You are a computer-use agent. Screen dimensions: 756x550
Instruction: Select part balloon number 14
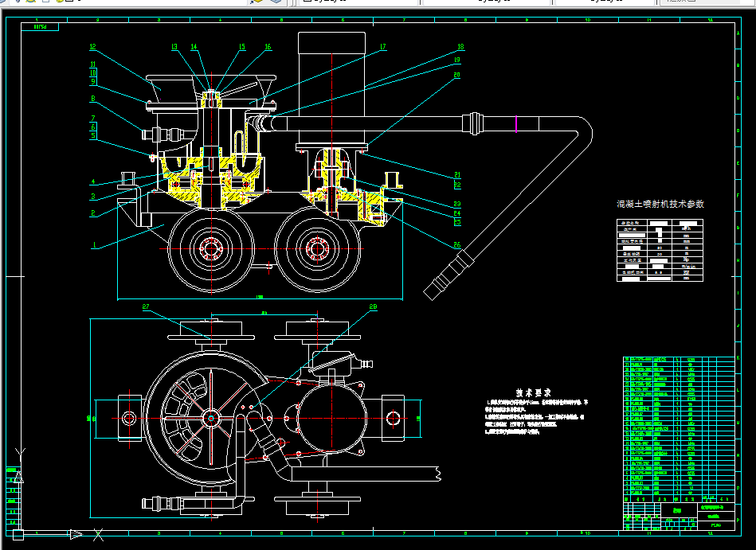click(194, 47)
